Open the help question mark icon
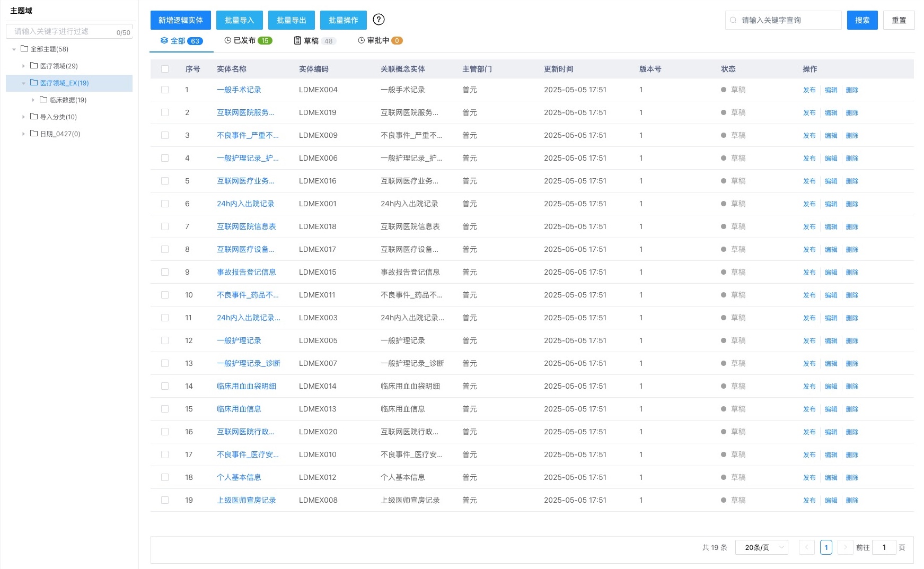Viewport: 924px width, 569px height. coord(379,20)
